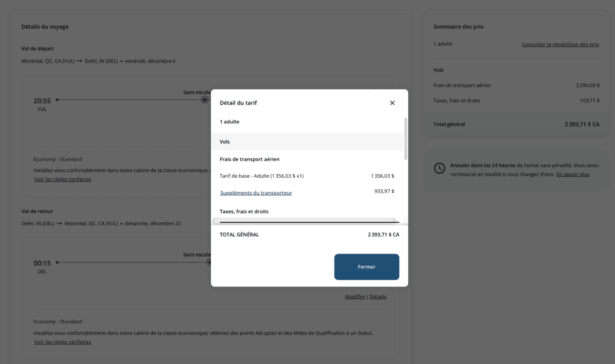Image resolution: width=615 pixels, height=364 pixels.
Task: Click the Taxes, frais et droits heading in the dialog
Action: coord(244,211)
